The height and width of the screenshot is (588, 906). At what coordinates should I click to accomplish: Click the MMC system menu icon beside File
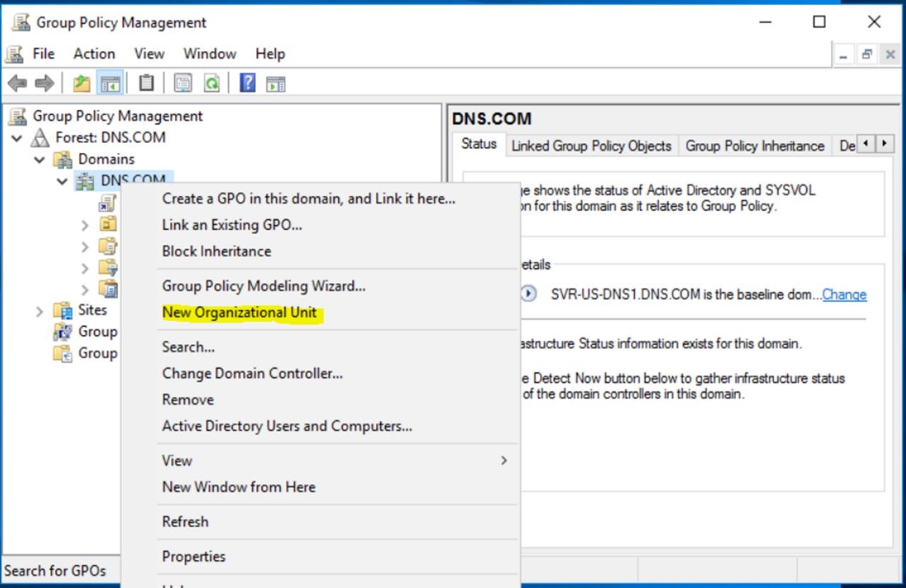(x=13, y=54)
